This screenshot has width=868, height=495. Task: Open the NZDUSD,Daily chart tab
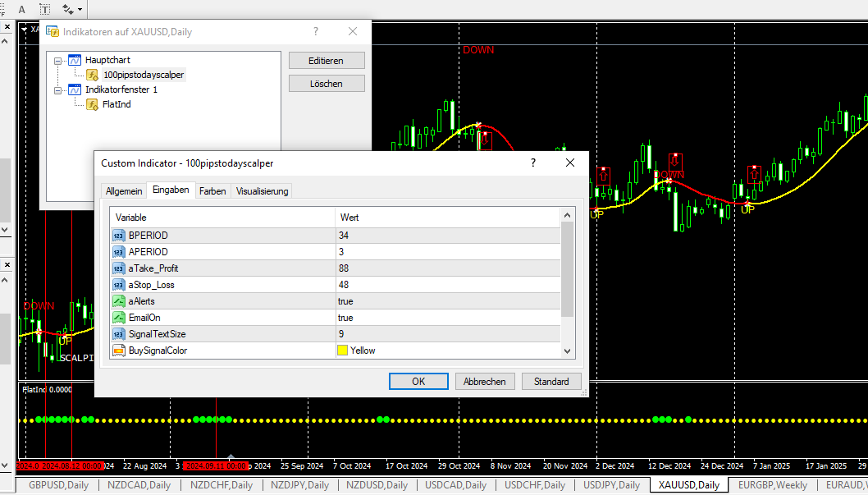[377, 485]
